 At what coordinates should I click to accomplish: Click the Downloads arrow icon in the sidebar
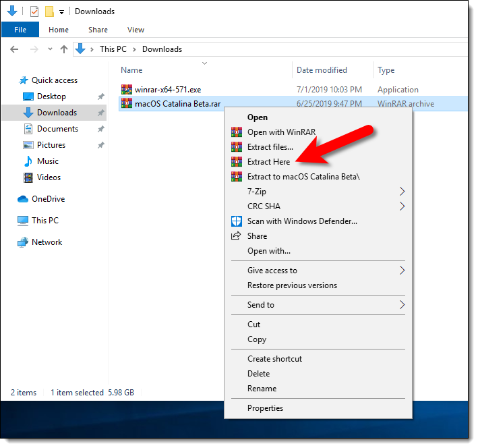(x=28, y=113)
